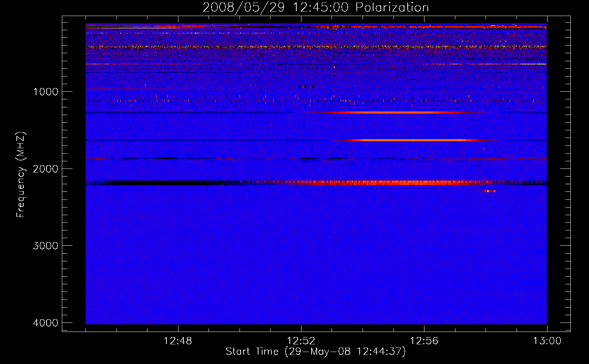This screenshot has width=589, height=364.
Task: Click the short red burst near 2300 MHz
Action: point(487,191)
